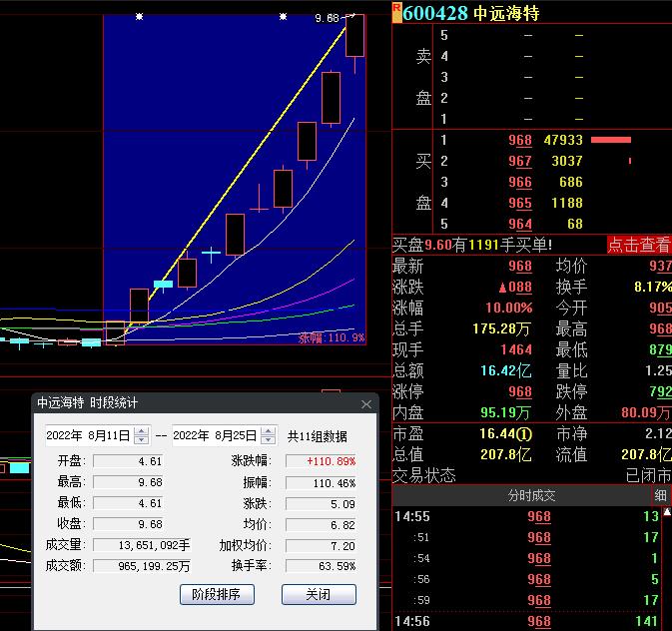Select the 分时成交 tab header
This screenshot has height=631, width=672.
(531, 496)
